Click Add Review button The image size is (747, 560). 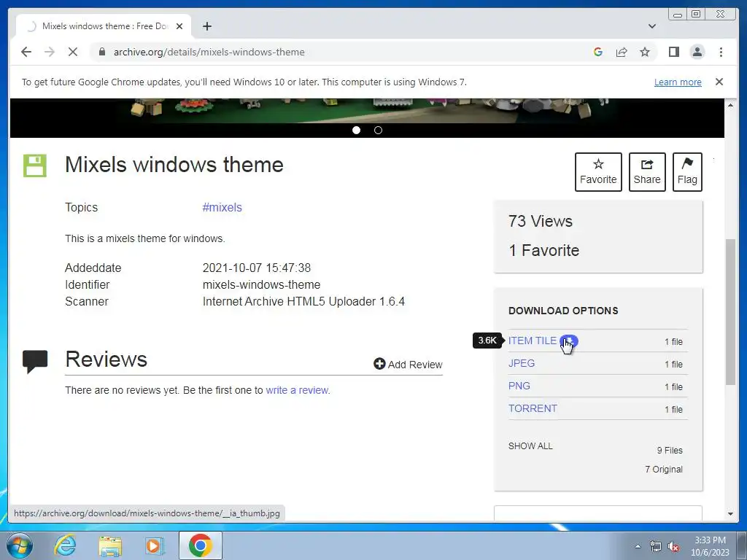(408, 365)
